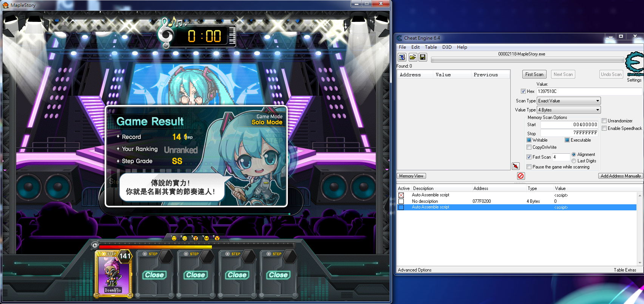Toggle the Fast Scan checkbox
Screen dimensions: 644x304
click(x=529, y=157)
